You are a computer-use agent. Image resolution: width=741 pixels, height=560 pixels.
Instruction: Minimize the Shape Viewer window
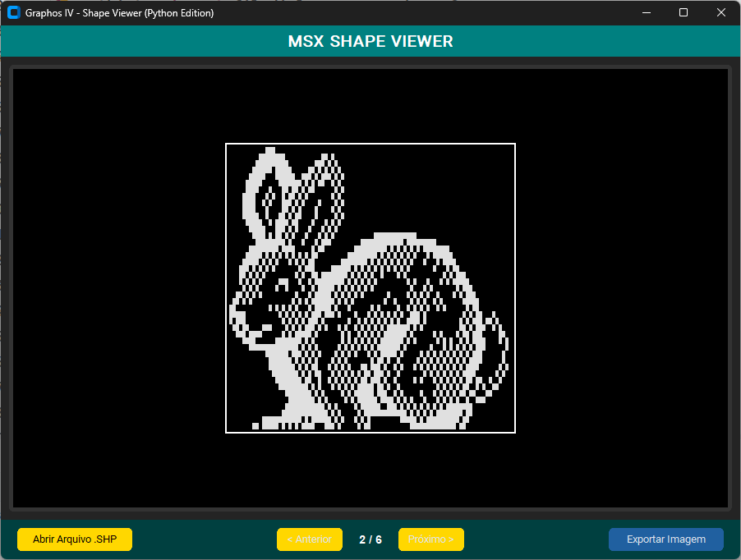647,12
